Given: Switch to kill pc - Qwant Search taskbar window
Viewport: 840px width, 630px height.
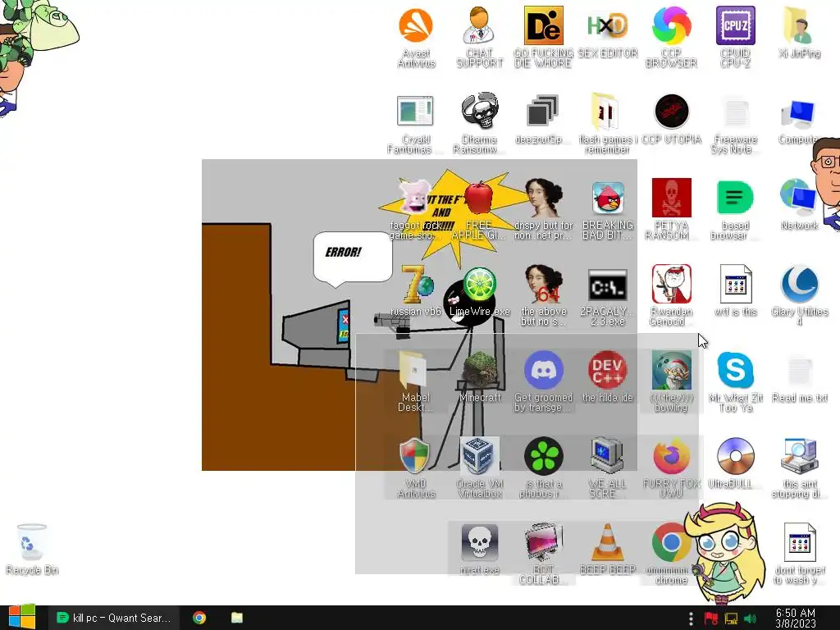Looking at the screenshot, I should click(x=114, y=618).
